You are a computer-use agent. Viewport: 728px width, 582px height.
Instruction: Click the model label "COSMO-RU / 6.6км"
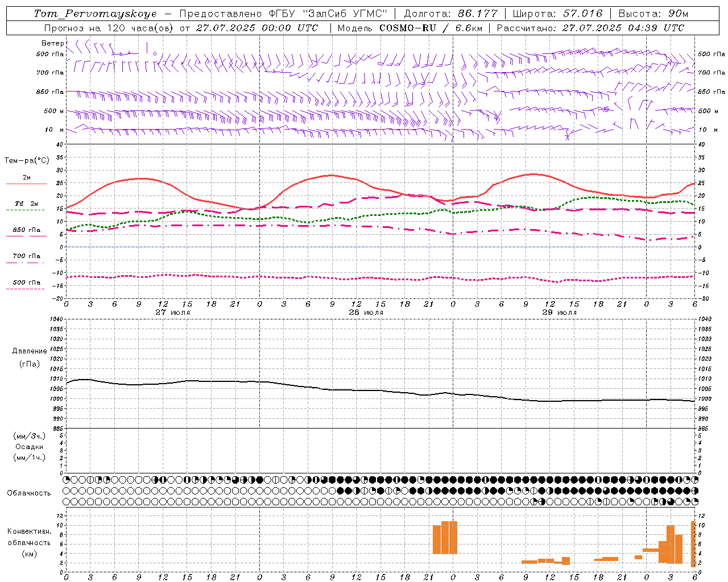pos(430,28)
